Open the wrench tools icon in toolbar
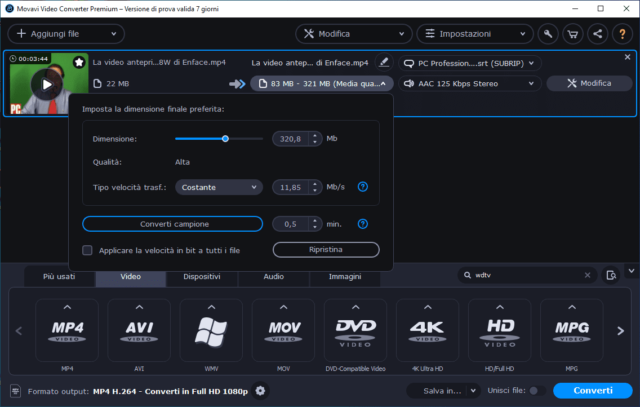The width and height of the screenshot is (640, 407). 548,33
